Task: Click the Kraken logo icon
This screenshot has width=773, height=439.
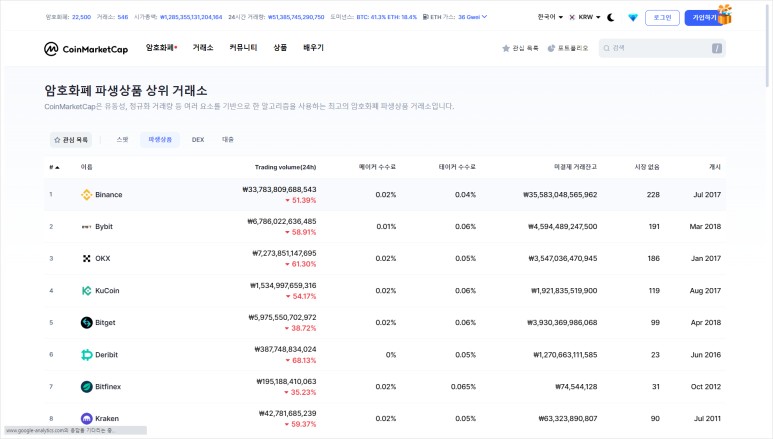Action: coord(87,419)
